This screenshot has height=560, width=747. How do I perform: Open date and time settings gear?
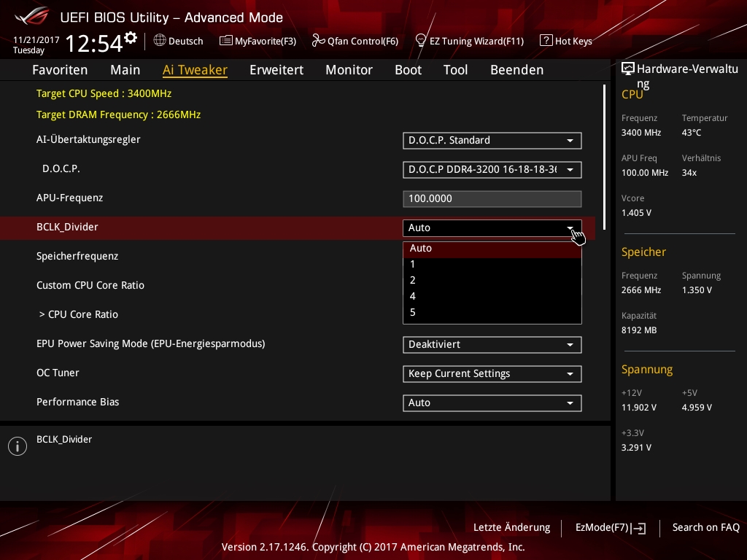131,38
